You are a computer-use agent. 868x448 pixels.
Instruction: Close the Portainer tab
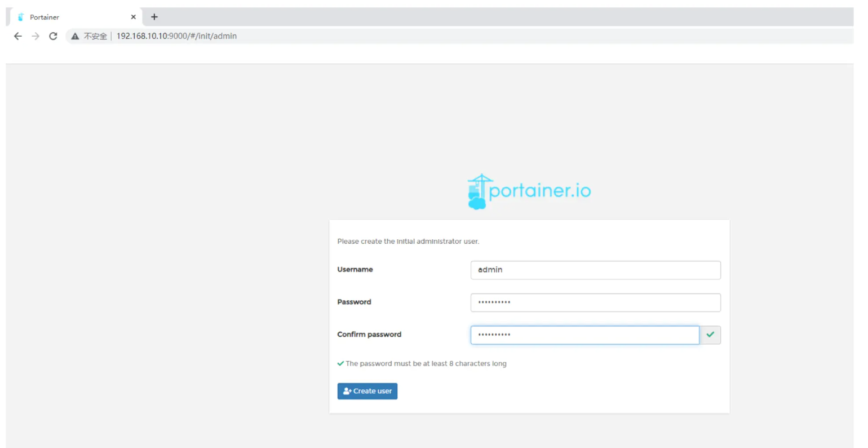(134, 17)
